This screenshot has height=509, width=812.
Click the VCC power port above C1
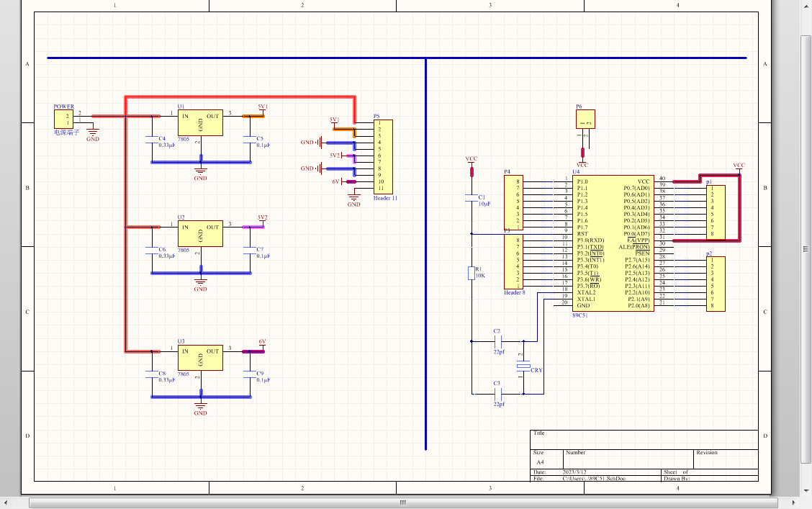point(472,162)
